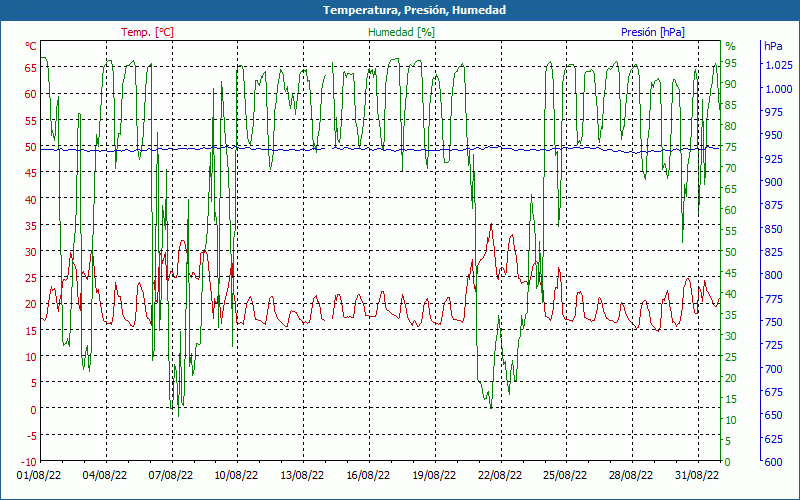
Task: Click the '10/08/22' date label
Action: pyautogui.click(x=236, y=476)
